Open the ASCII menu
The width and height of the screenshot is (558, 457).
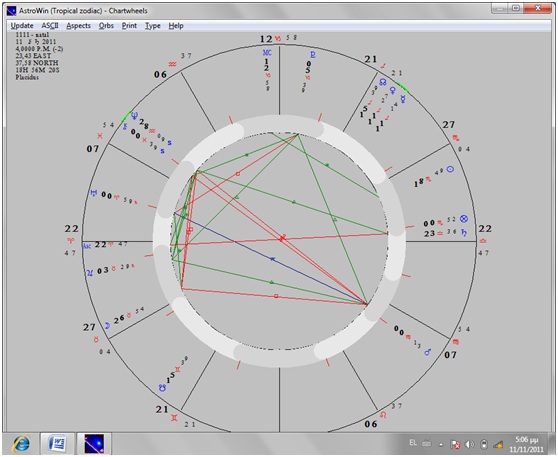(49, 26)
